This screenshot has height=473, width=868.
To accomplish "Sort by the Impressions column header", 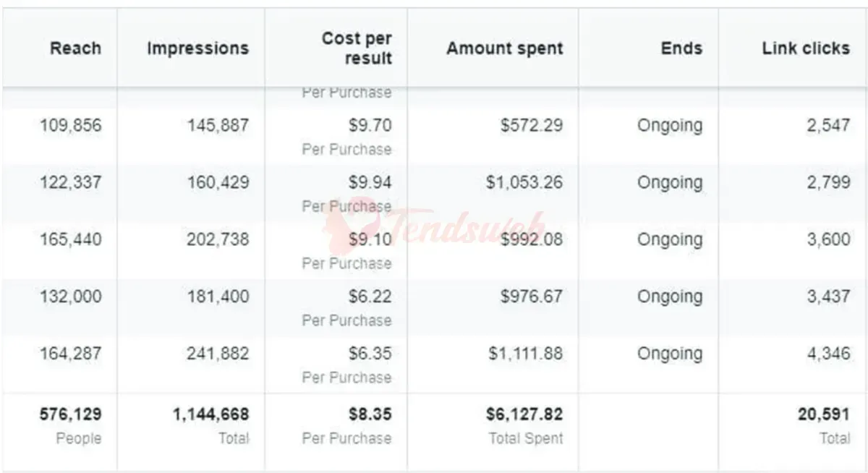I will (x=197, y=48).
